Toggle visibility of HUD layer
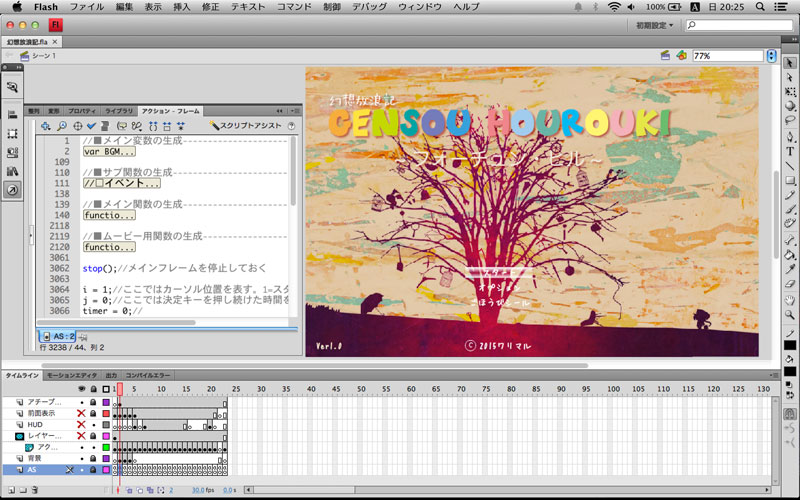 pyautogui.click(x=81, y=424)
